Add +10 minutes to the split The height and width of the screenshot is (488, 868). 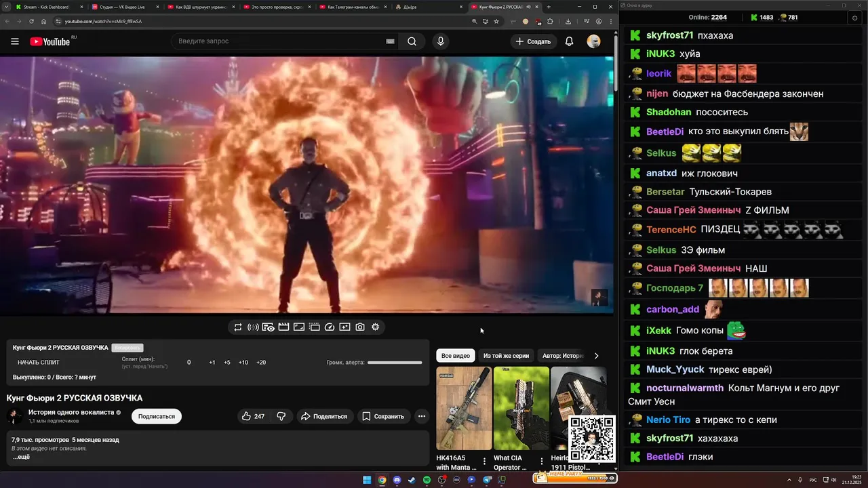[x=243, y=363]
